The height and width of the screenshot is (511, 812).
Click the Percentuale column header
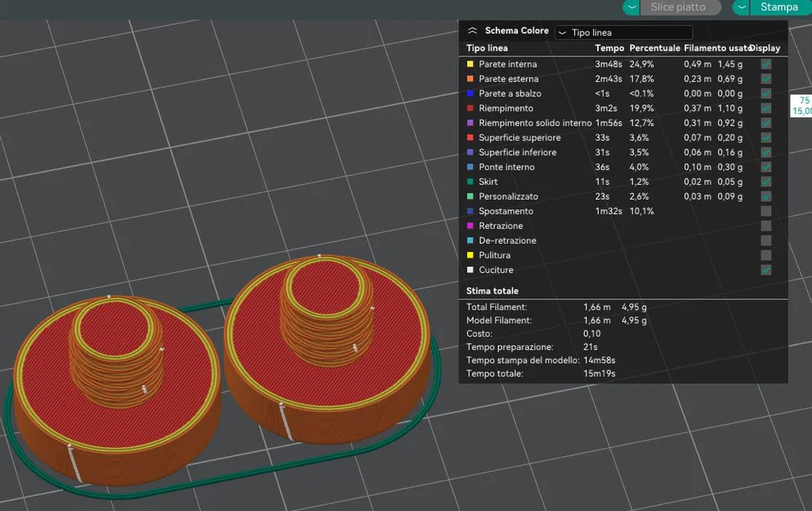pyautogui.click(x=654, y=48)
